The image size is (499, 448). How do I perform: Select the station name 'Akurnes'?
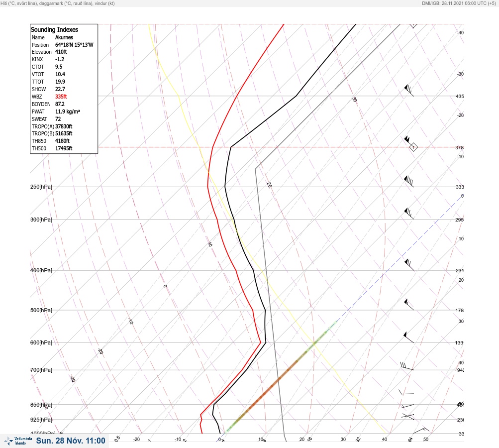click(x=64, y=37)
